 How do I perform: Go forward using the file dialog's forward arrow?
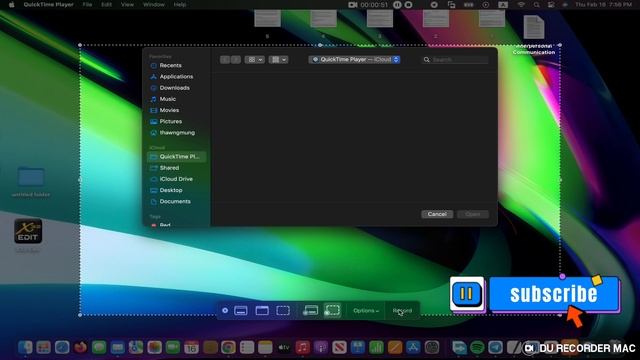point(236,60)
